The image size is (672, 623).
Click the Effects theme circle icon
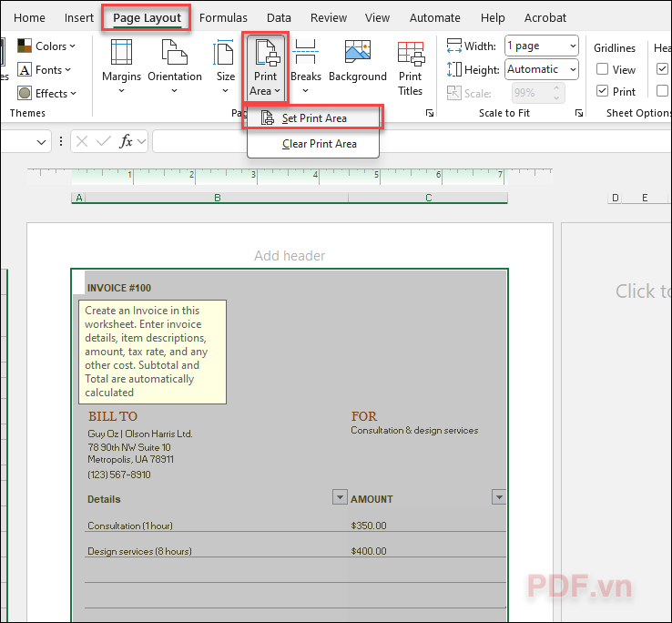pos(25,93)
